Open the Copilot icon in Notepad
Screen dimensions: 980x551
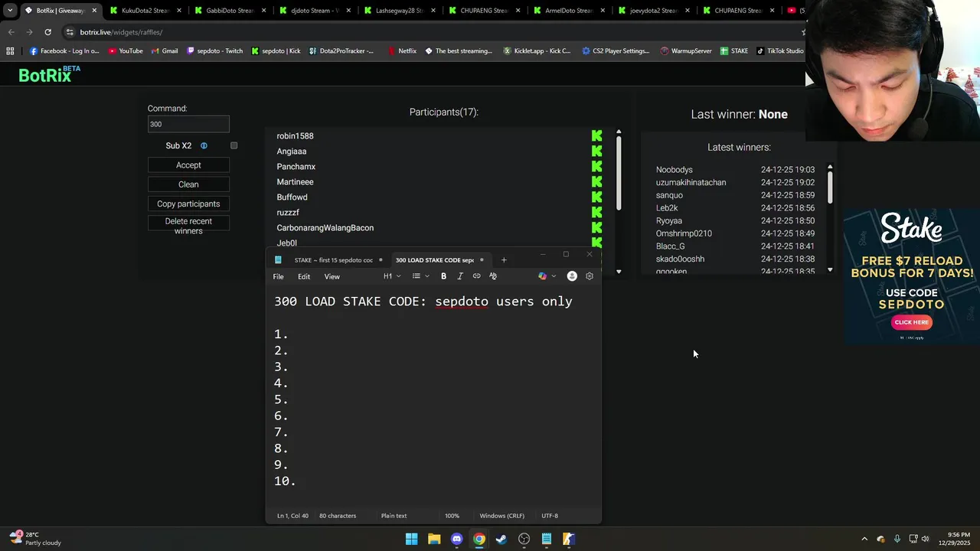point(543,276)
